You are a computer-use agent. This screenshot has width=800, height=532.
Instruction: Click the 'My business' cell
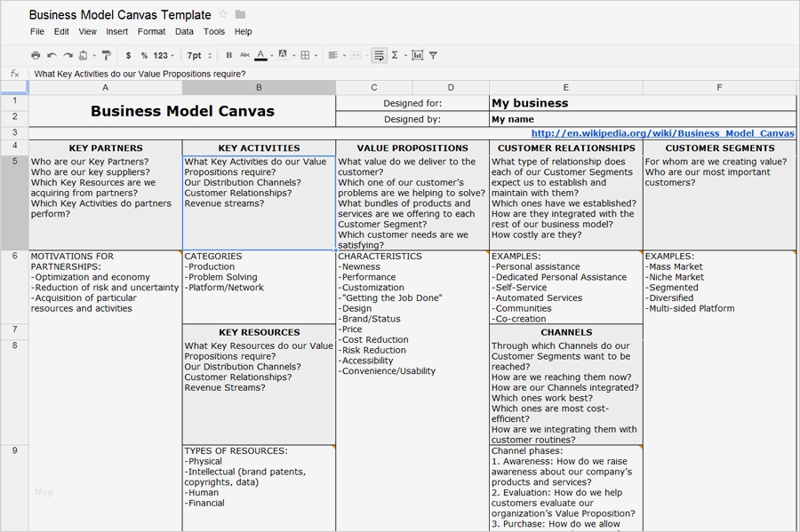coord(643,103)
